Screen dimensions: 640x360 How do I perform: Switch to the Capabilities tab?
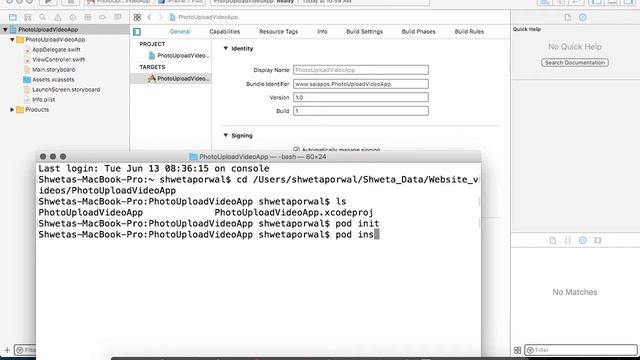point(224,31)
